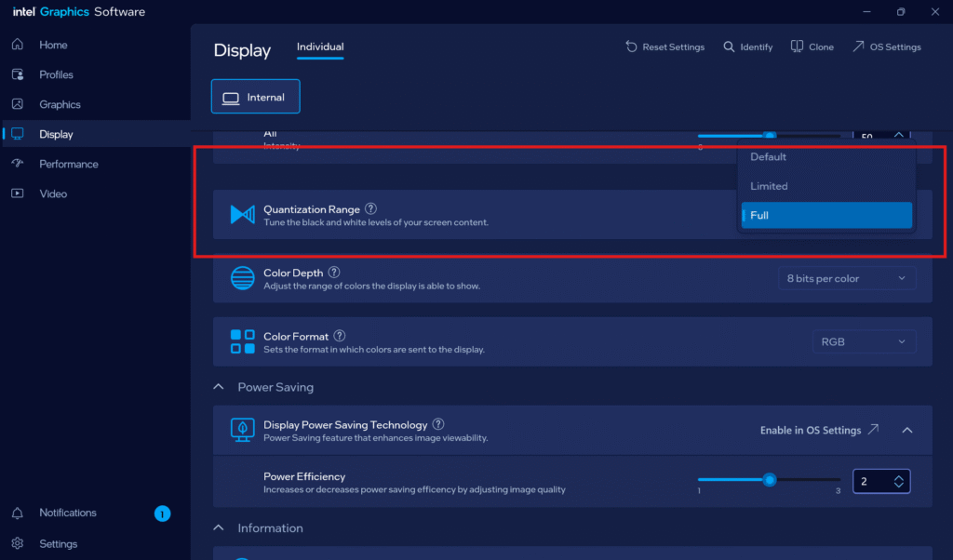The image size is (953, 560).
Task: Click the Power Efficiency title text
Action: click(x=304, y=477)
